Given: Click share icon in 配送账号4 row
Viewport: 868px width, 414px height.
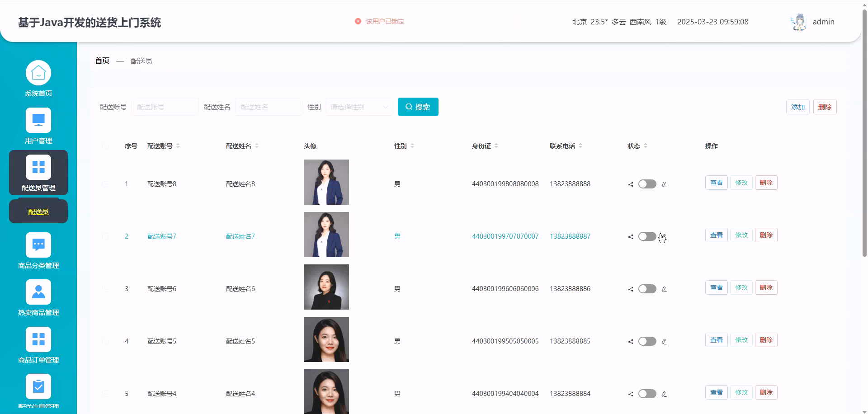Looking at the screenshot, I should click(631, 394).
